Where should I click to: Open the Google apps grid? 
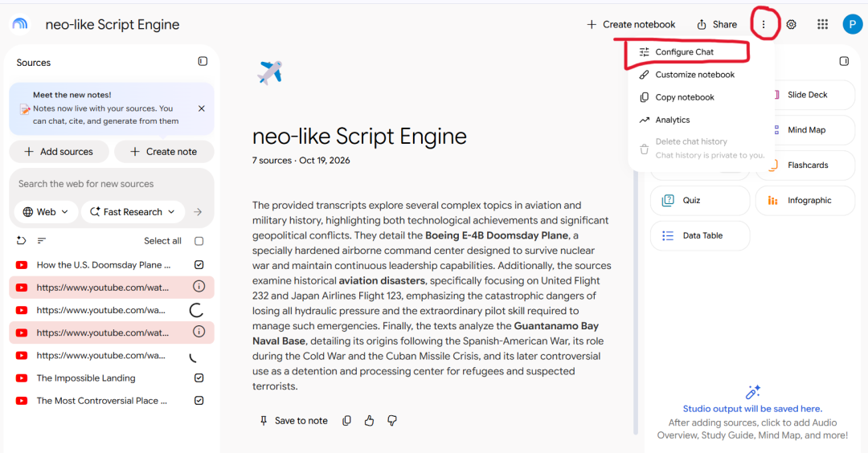pos(823,24)
